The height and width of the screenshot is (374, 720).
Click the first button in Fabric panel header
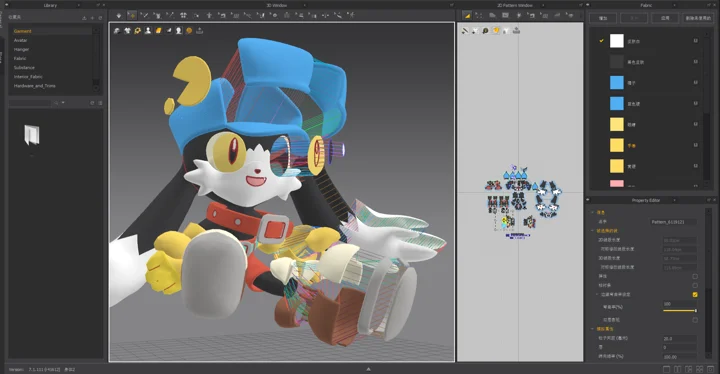pyautogui.click(x=603, y=18)
